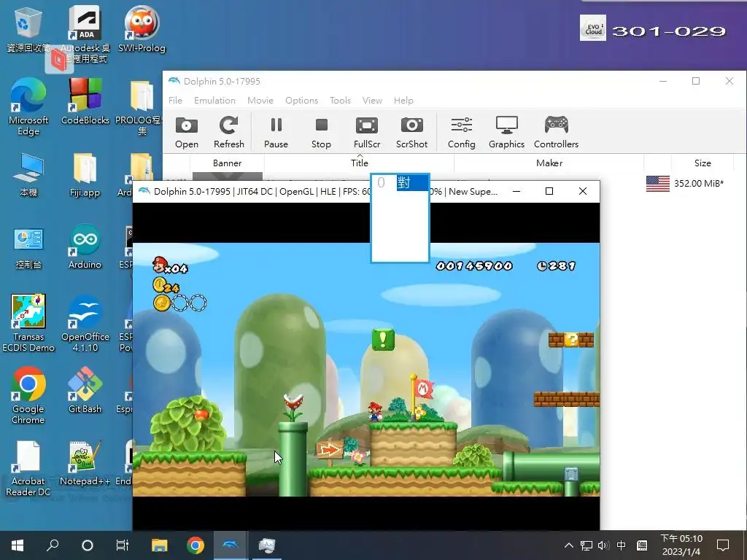
Task: Open SWI-Prolog desktop shortcut
Action: pyautogui.click(x=142, y=29)
